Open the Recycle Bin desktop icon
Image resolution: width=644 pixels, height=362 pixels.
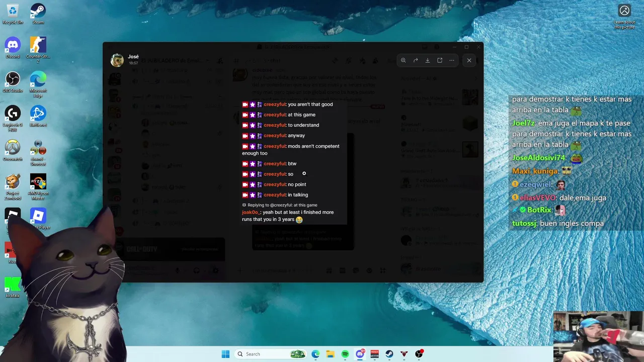pos(13,14)
